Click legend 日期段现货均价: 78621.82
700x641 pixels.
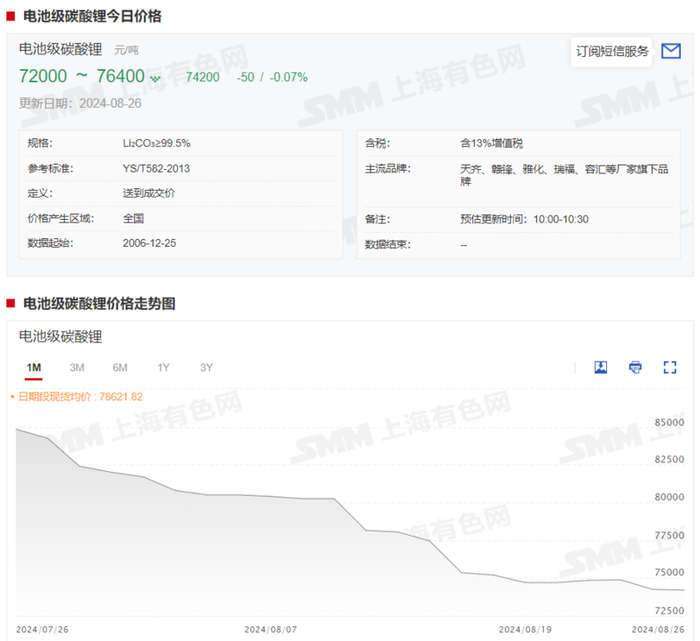pos(80,396)
